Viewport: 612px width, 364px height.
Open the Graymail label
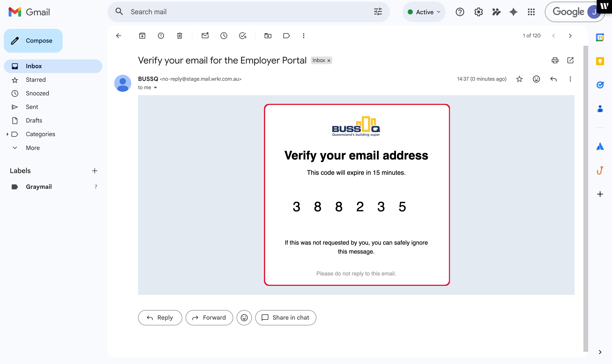[x=53, y=187]
